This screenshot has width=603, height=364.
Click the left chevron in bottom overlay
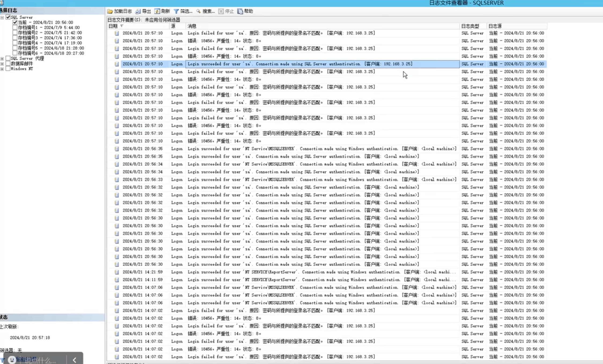75,360
